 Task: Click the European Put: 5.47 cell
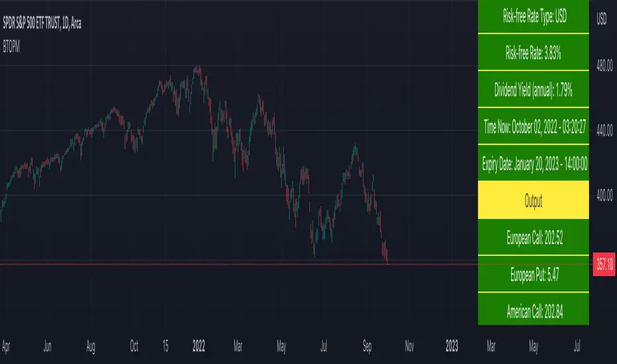pos(533,273)
